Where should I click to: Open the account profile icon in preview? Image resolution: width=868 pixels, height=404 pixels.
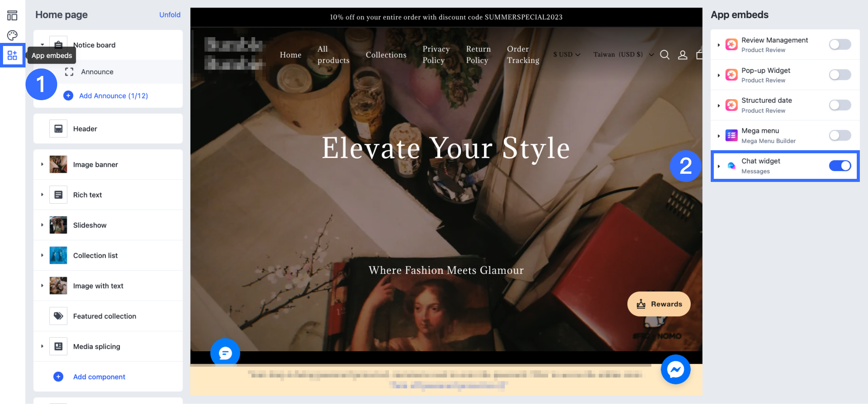682,55
